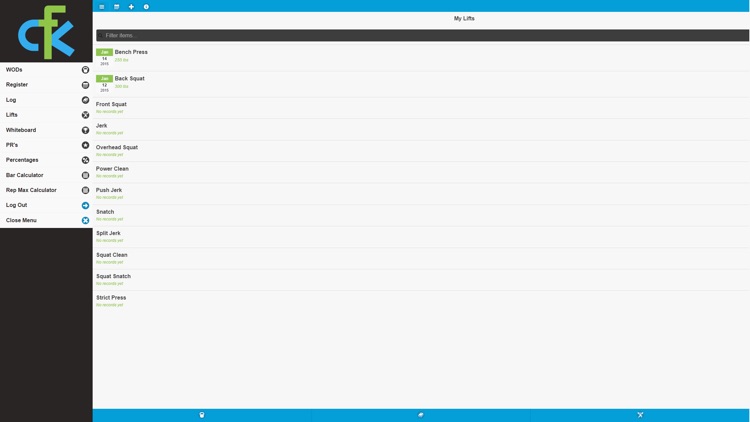Click the My Lifts page title

point(464,18)
